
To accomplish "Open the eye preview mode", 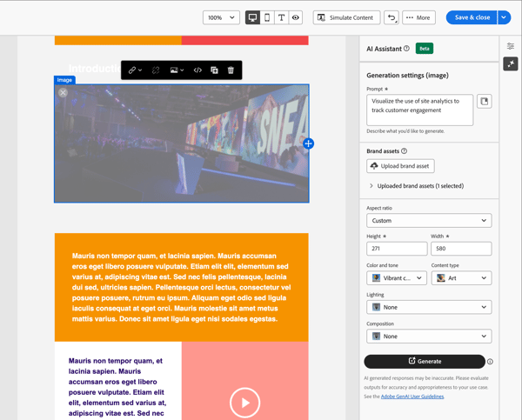I will tap(296, 17).
